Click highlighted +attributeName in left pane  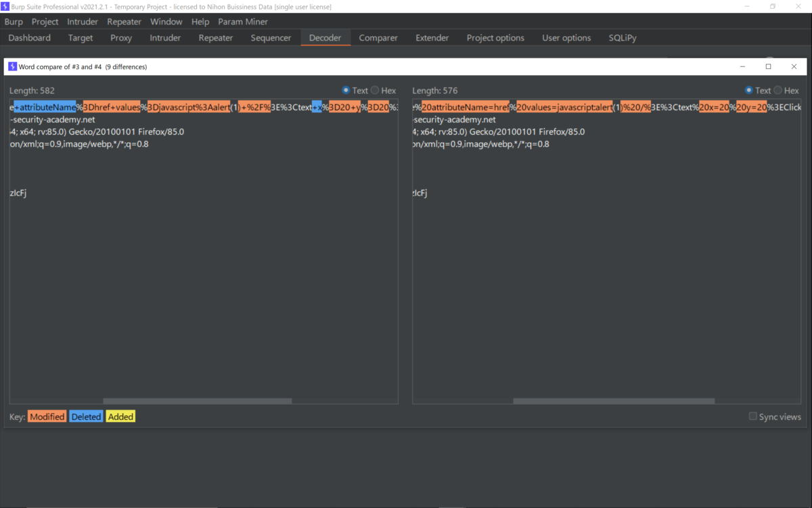pos(45,107)
